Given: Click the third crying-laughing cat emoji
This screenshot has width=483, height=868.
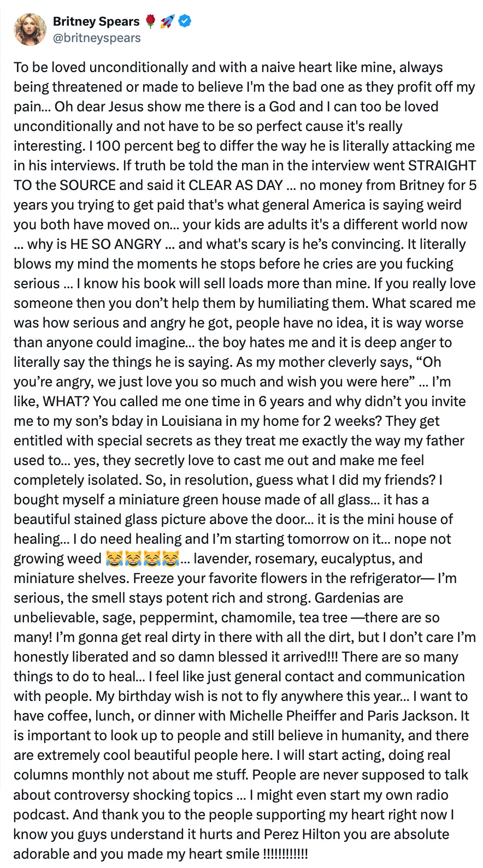Looking at the screenshot, I should (152, 558).
